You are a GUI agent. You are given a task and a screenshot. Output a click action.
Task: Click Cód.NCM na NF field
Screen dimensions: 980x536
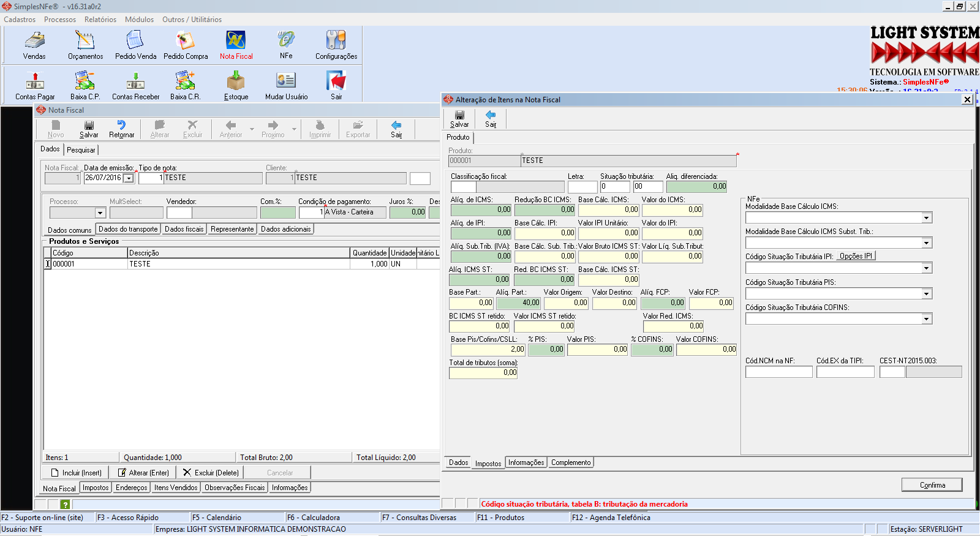(x=778, y=371)
